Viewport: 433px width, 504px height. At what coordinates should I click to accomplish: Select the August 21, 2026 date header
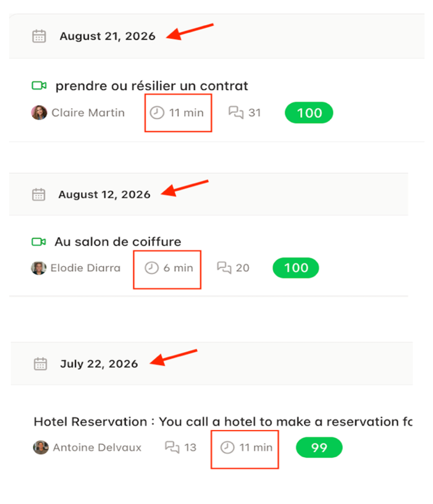pyautogui.click(x=107, y=36)
